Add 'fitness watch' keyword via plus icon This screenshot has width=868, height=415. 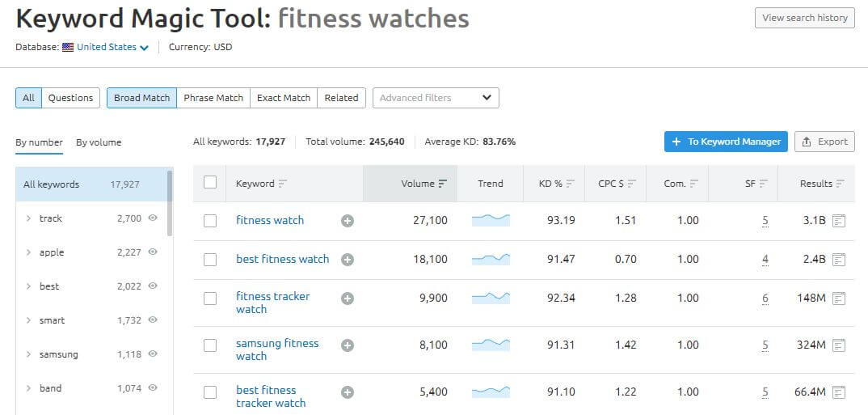coord(347,221)
